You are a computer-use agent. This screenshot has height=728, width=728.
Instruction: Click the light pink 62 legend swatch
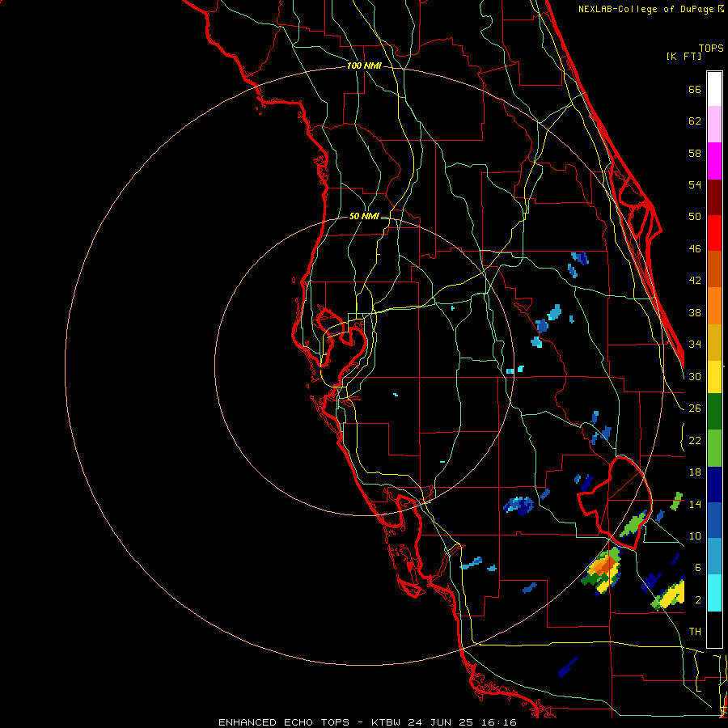point(714,124)
